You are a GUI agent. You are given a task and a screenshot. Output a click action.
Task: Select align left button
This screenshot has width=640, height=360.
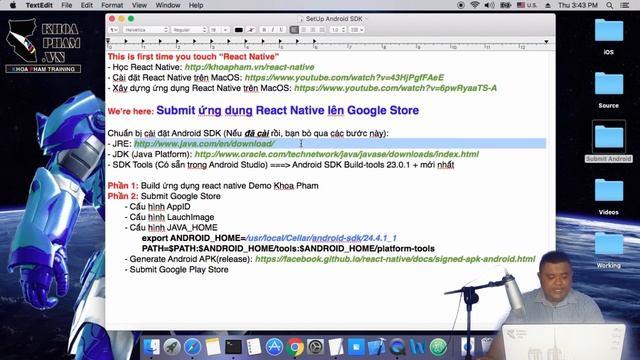[294, 30]
